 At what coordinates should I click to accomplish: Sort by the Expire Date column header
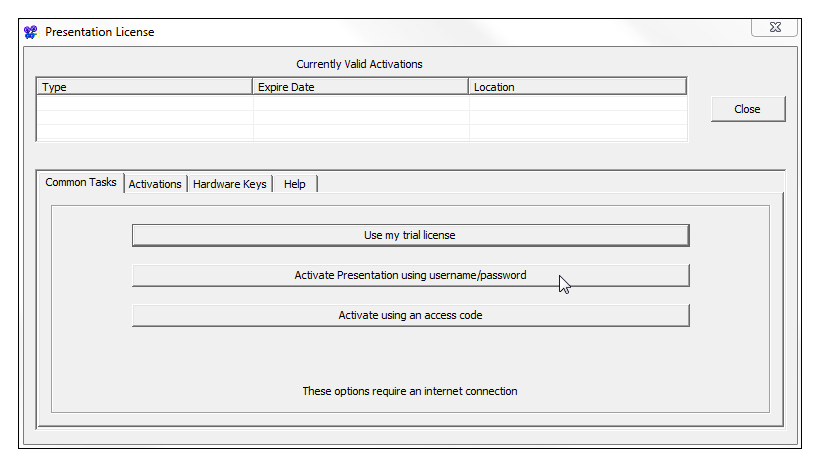coord(360,87)
